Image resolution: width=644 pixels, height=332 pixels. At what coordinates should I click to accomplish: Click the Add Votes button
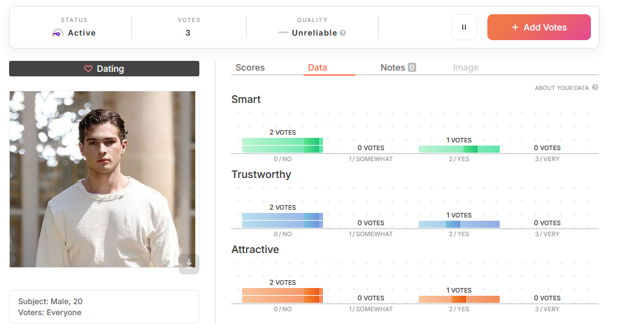(x=539, y=27)
